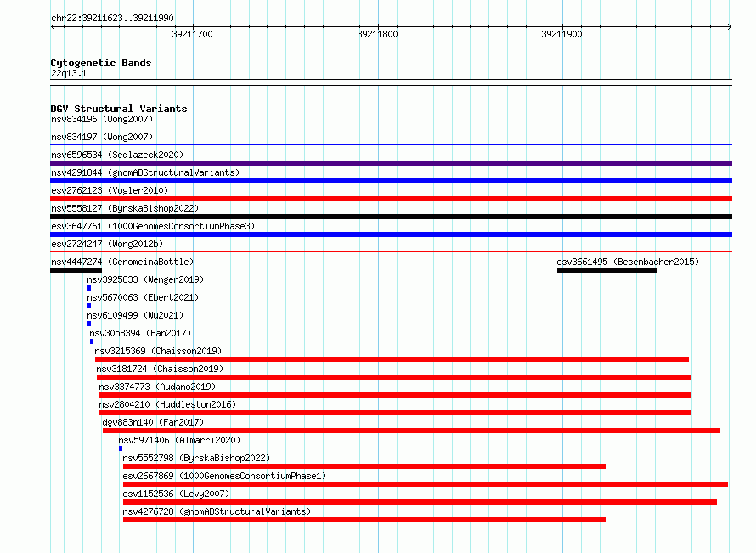Select blue marker under nsv6109499 (Wu2021)

coord(89,324)
